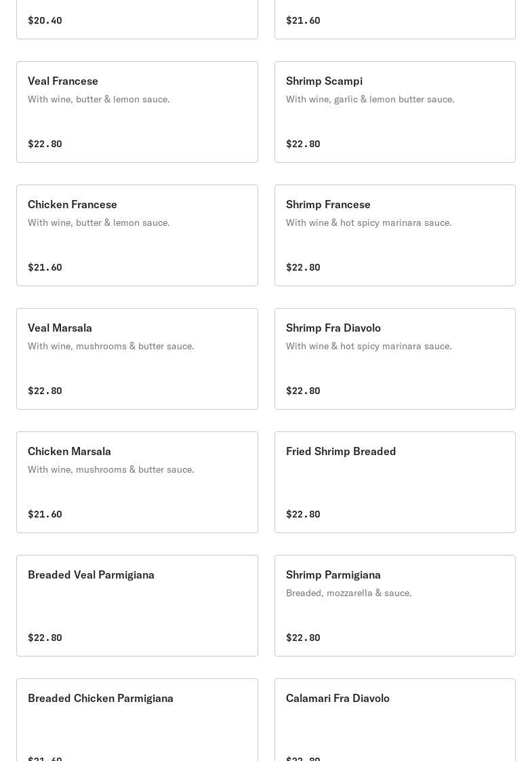Select Fried Shrimp Breaded item
Image resolution: width=532 pixels, height=761 pixels.
pos(394,482)
